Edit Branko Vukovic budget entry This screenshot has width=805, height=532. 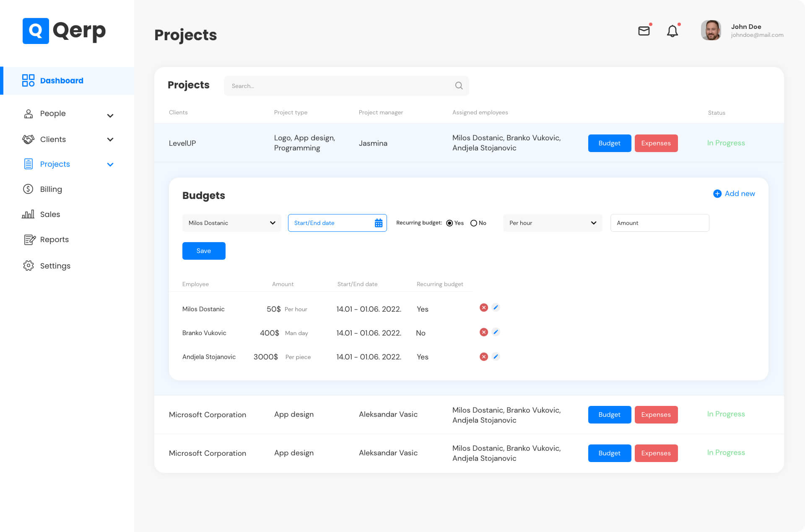click(496, 332)
